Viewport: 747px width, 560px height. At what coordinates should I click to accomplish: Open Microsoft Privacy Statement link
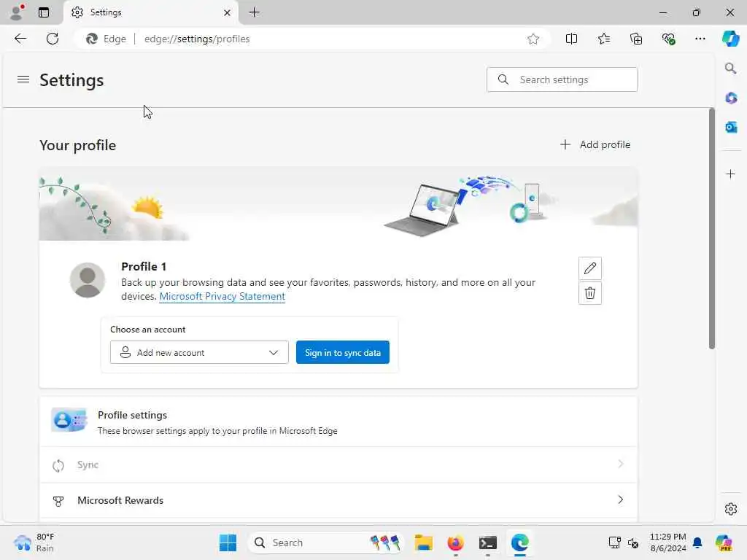pyautogui.click(x=222, y=296)
